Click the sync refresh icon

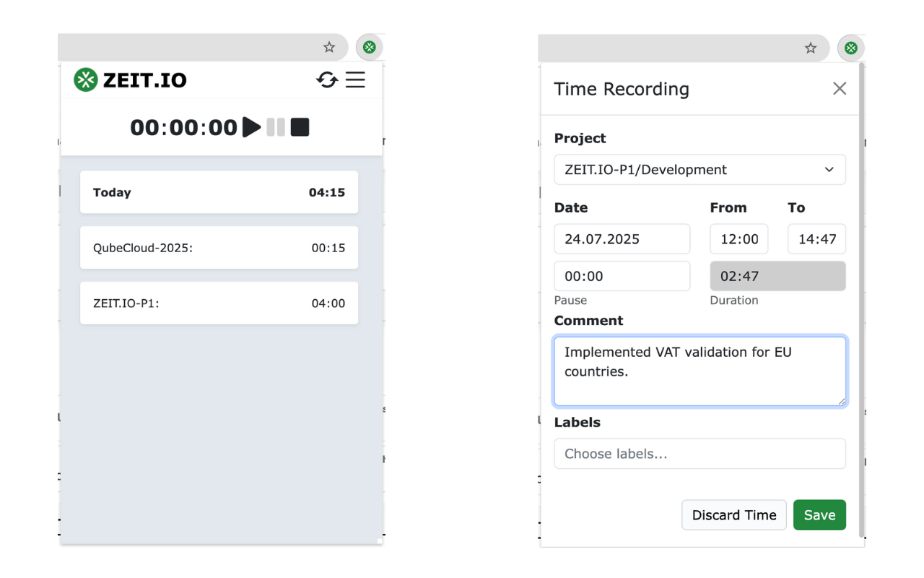point(327,79)
